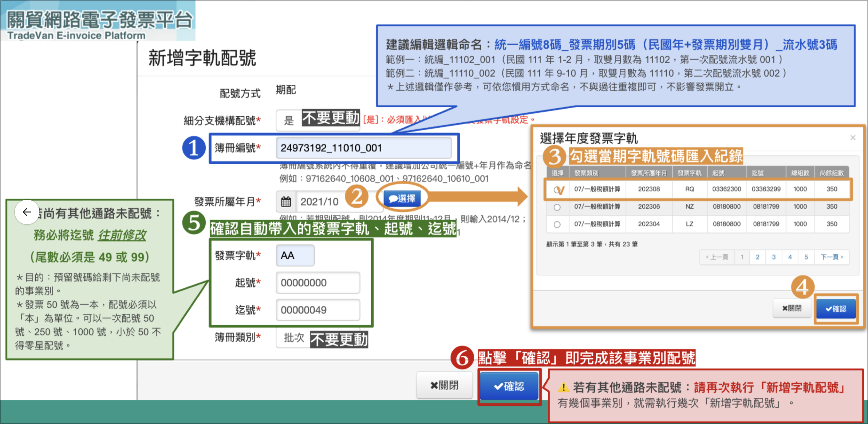Click the calendar icon beside 2021/10

click(286, 201)
